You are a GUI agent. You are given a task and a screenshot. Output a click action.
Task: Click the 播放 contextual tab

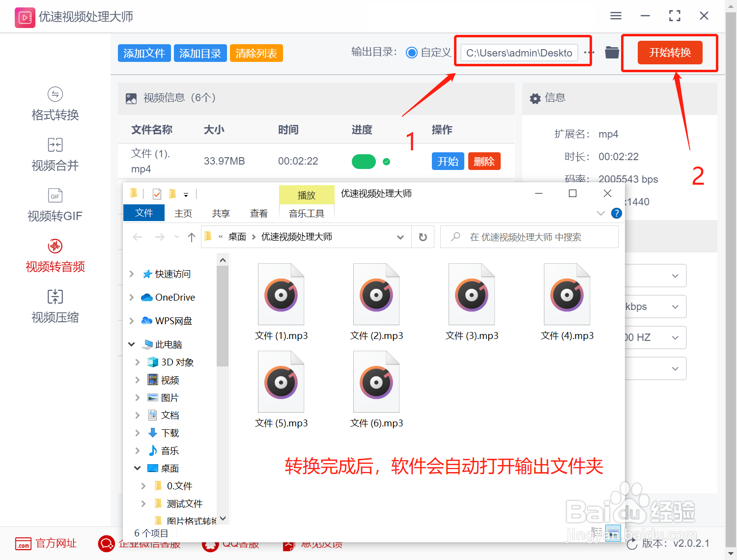(307, 195)
